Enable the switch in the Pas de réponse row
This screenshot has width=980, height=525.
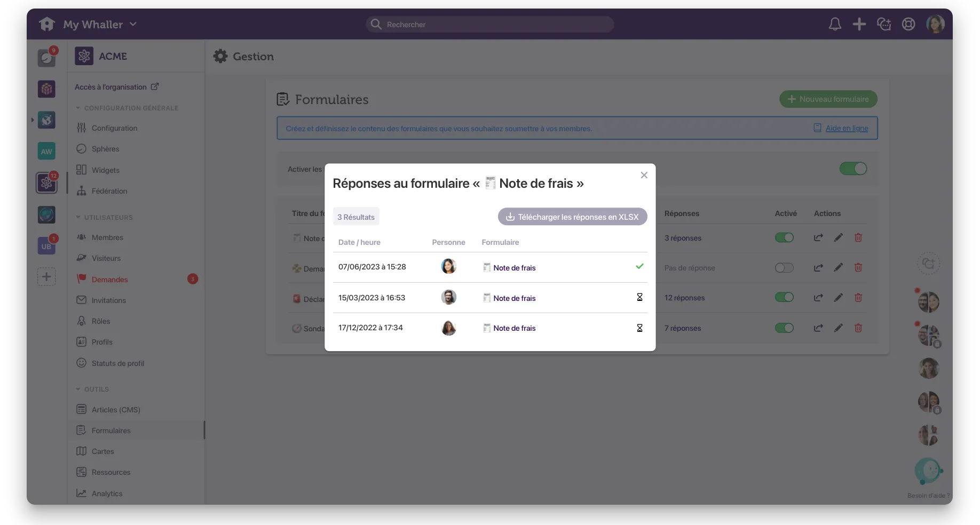click(784, 267)
